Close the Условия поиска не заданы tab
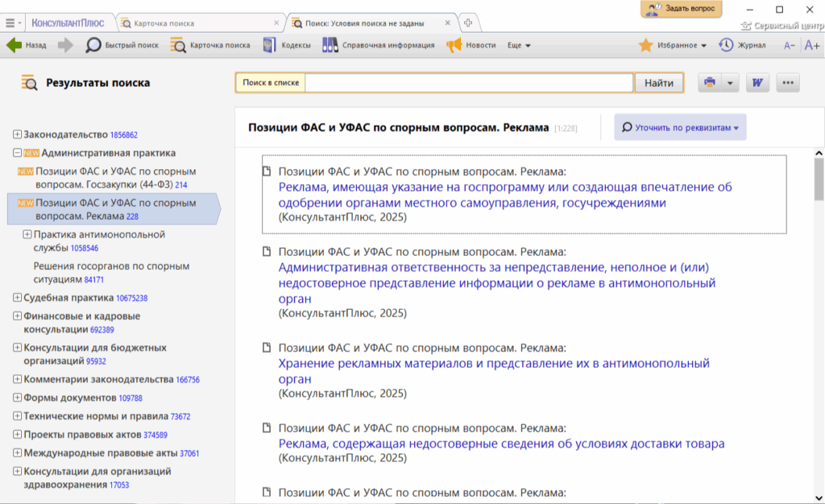This screenshot has width=825, height=504. (447, 23)
